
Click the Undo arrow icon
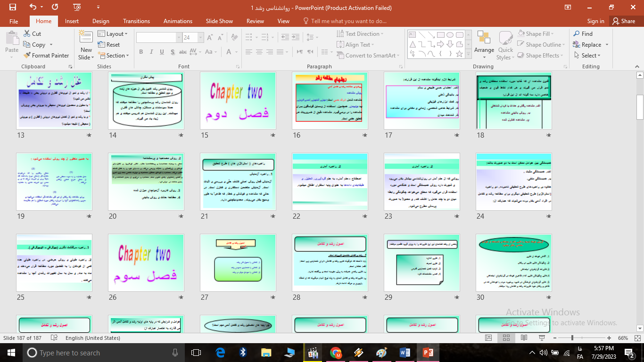[33, 7]
